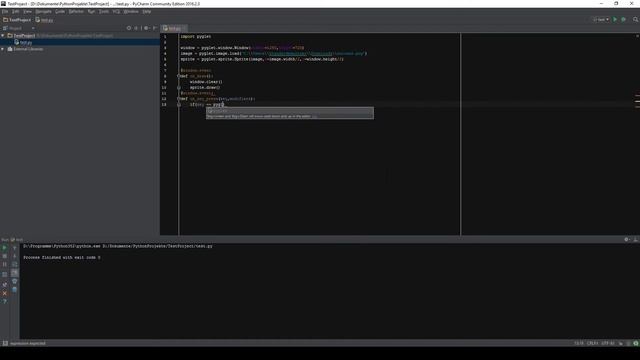Hide the Project tool window
This screenshot has width=640, height=360.
tap(155, 28)
